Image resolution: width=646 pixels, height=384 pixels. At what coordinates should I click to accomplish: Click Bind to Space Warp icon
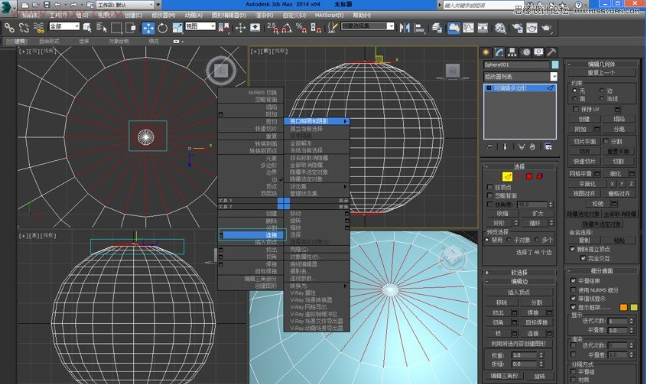(39, 28)
